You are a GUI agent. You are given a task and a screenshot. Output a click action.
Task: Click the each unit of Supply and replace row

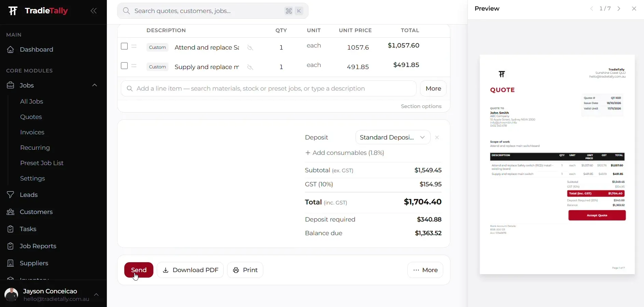tap(314, 65)
